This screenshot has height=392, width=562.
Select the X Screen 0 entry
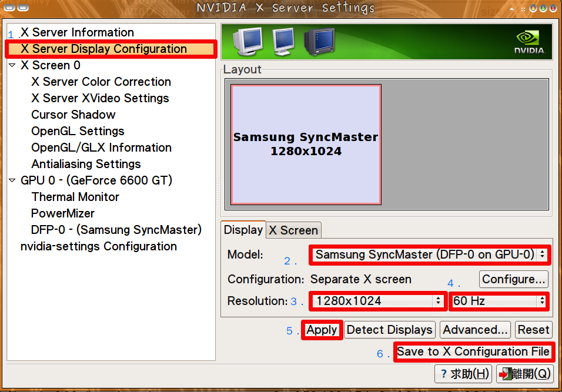51,65
